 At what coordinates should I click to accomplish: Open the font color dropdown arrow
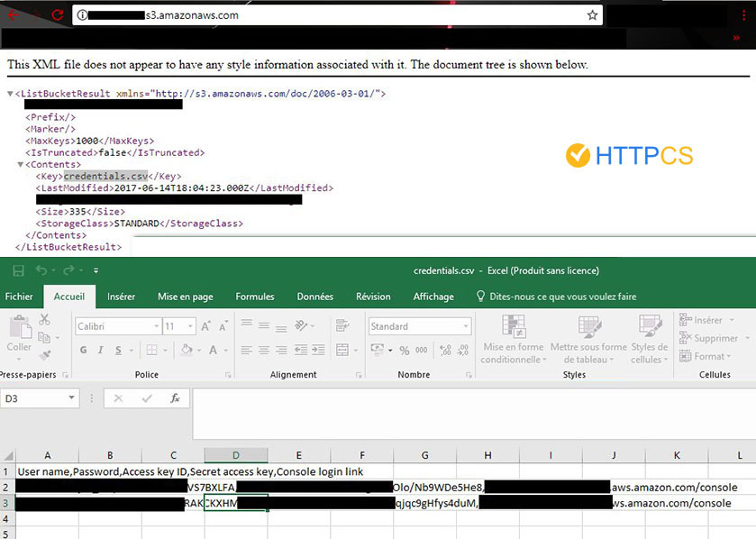point(226,350)
